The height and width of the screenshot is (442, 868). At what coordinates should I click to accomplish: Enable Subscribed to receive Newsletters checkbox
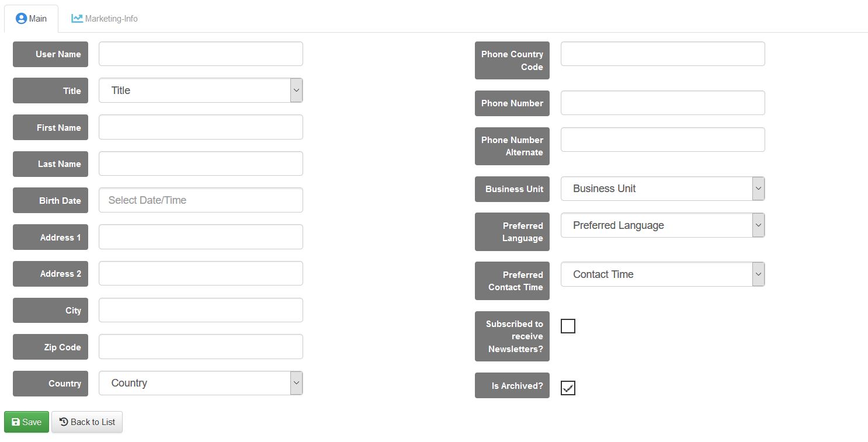pos(568,326)
